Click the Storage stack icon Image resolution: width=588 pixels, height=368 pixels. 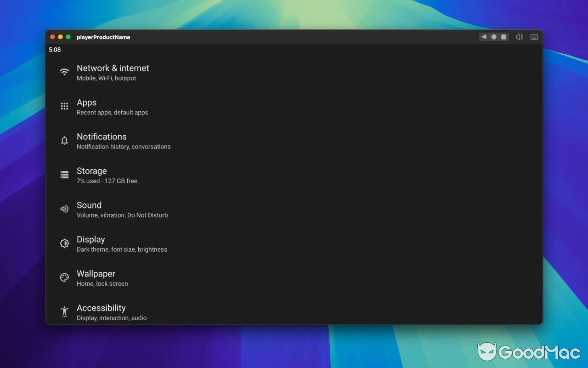coord(64,174)
